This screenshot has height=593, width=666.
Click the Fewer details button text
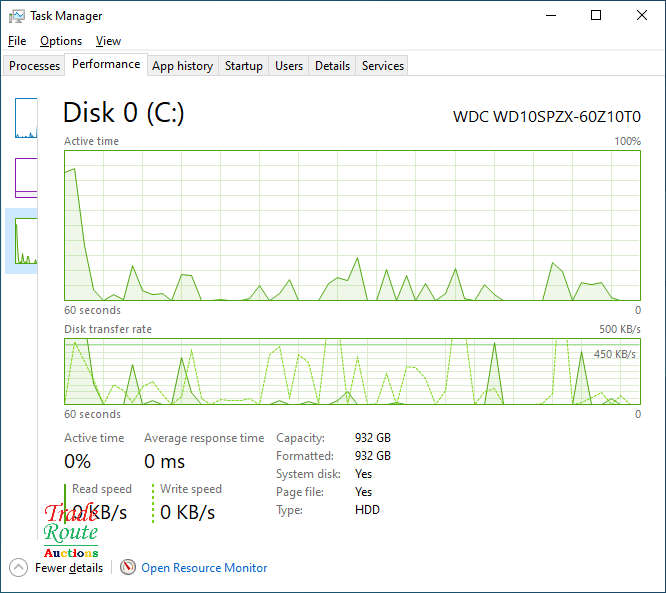click(x=69, y=568)
